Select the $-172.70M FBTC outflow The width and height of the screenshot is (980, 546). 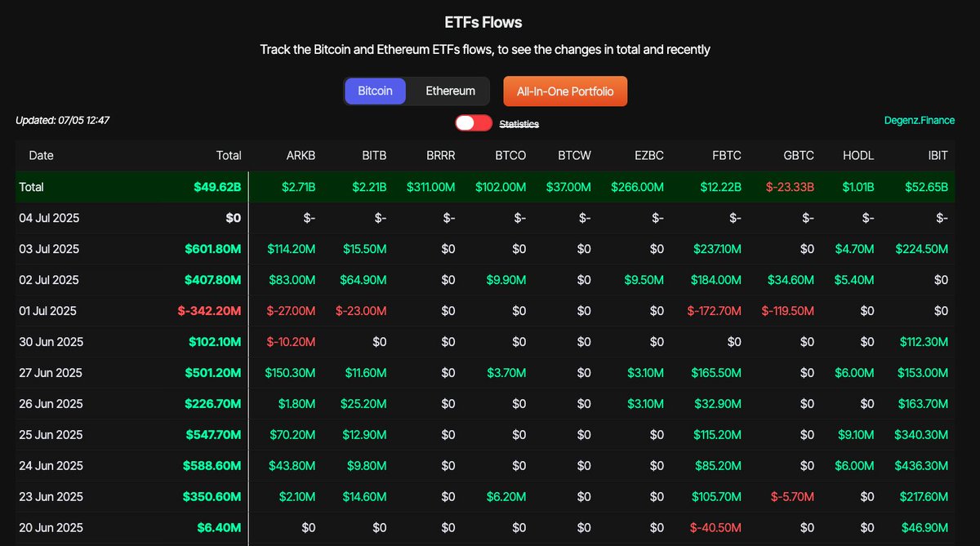click(x=714, y=311)
